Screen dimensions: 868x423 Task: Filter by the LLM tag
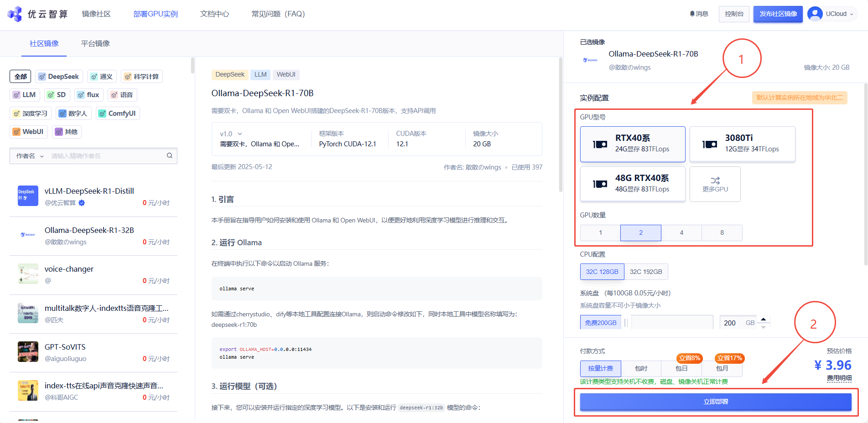(25, 95)
